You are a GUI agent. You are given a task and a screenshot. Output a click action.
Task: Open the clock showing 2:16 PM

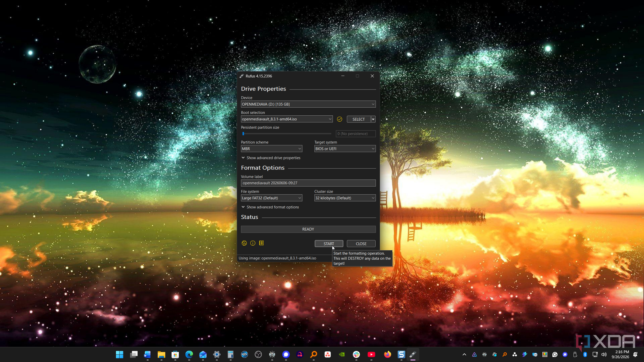(x=620, y=354)
